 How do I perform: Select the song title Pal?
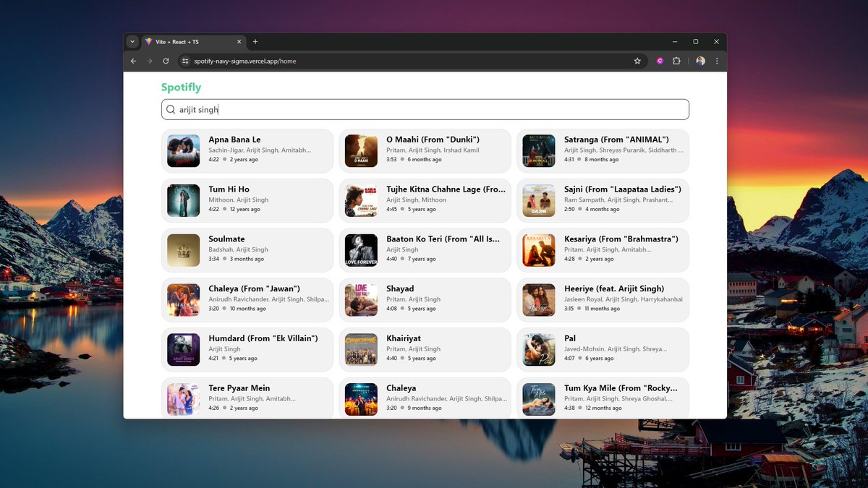(570, 338)
